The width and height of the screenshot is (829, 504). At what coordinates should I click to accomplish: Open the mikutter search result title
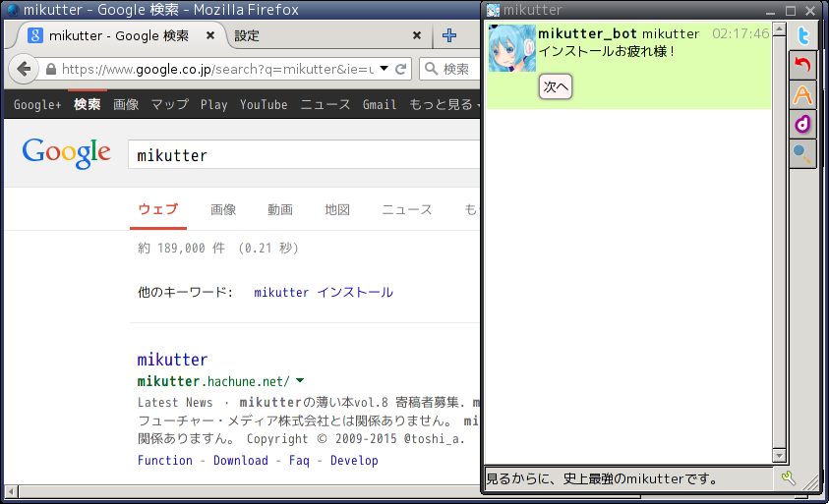172,360
